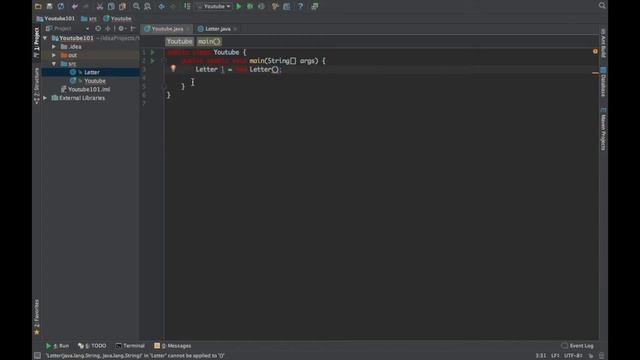Screen dimensions: 640x360
Task: Collapse the src folder
Action: tap(54, 64)
